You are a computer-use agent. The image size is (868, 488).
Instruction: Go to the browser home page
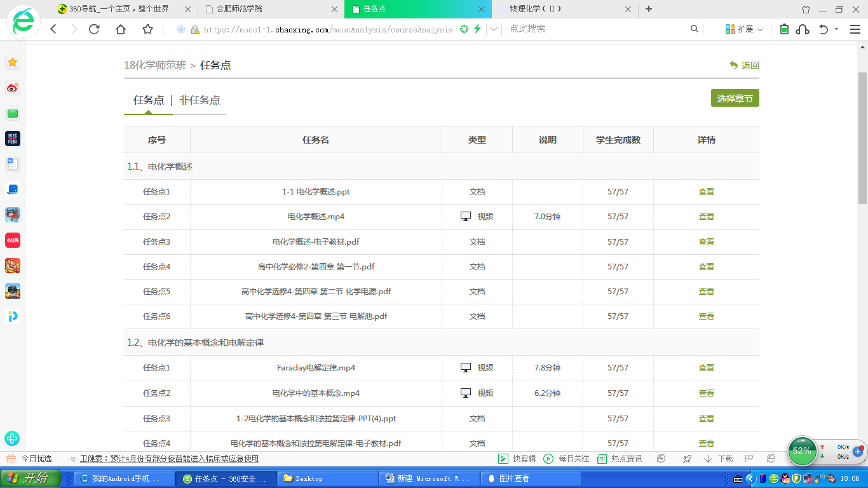[x=121, y=29]
